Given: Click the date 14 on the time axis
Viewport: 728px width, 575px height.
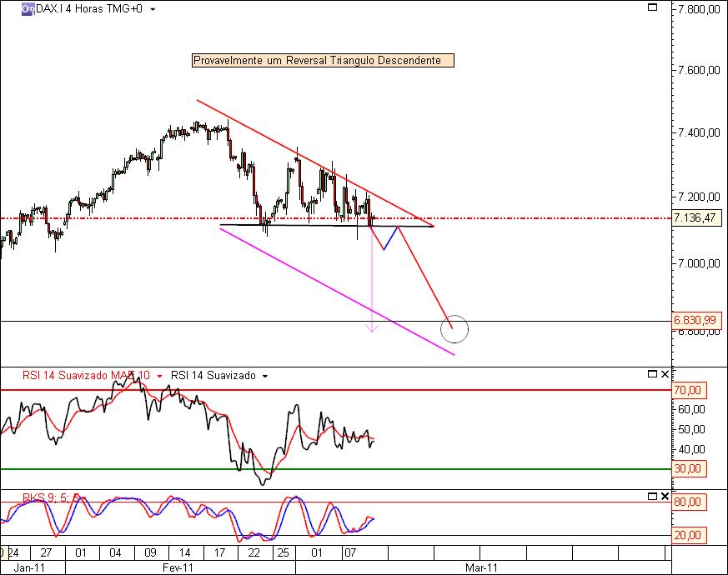Looking at the screenshot, I should click(x=185, y=552).
